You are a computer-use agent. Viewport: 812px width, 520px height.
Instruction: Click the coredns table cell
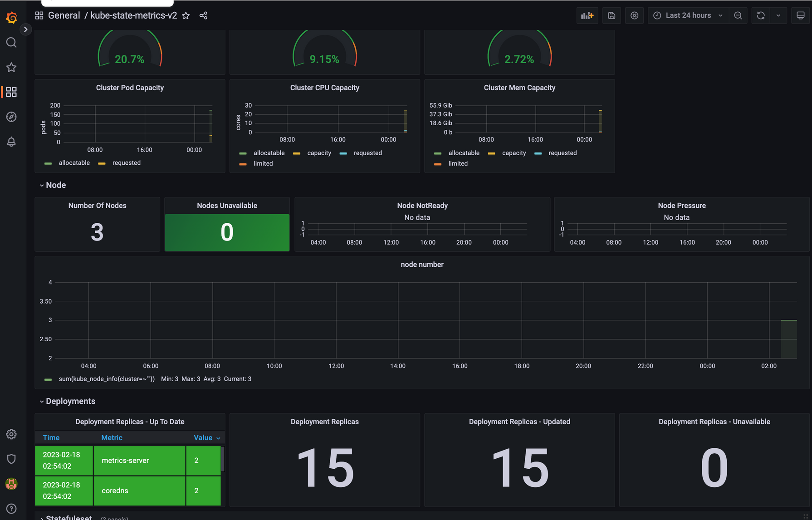click(139, 491)
